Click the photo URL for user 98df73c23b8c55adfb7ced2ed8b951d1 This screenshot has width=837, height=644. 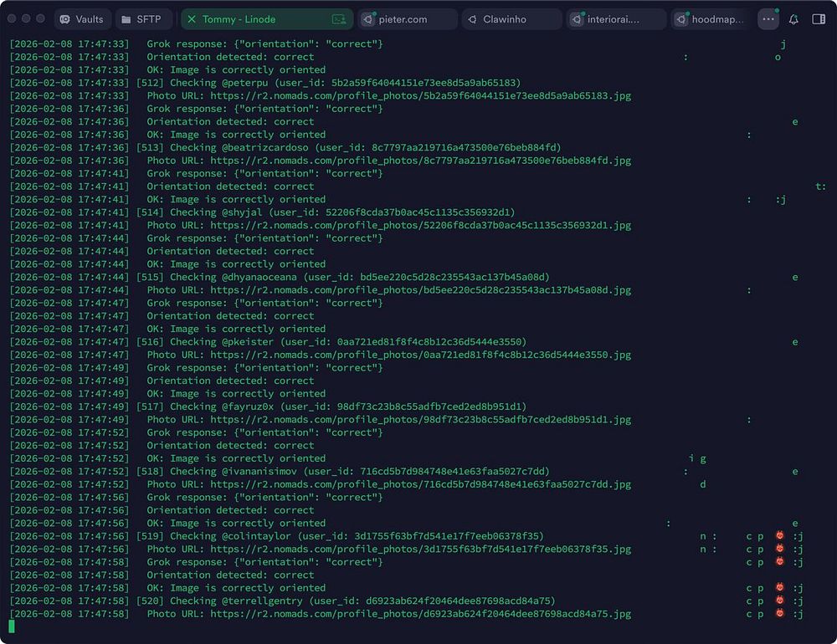coord(421,419)
